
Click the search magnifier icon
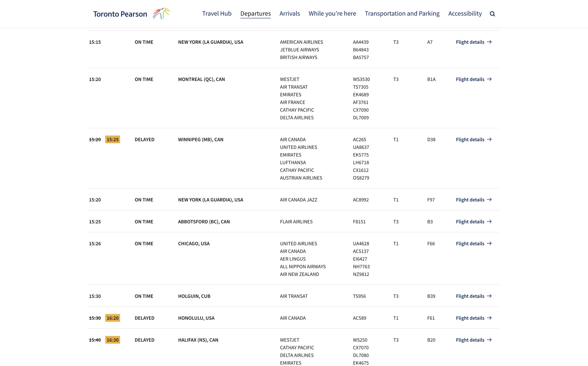(x=492, y=14)
